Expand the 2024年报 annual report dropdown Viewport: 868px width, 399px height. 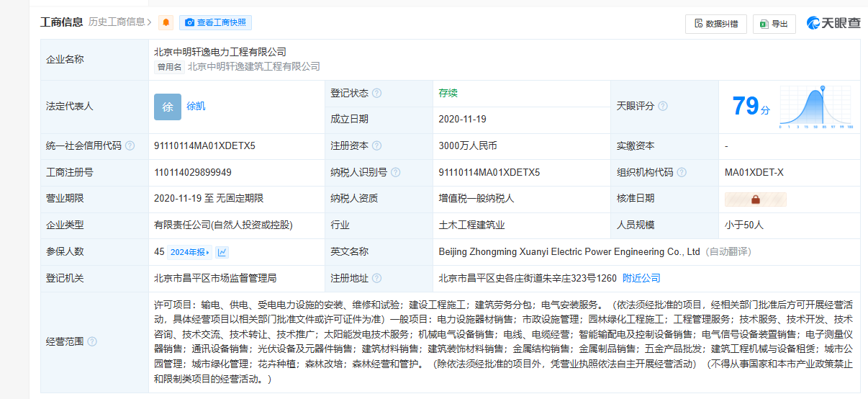pyautogui.click(x=190, y=252)
